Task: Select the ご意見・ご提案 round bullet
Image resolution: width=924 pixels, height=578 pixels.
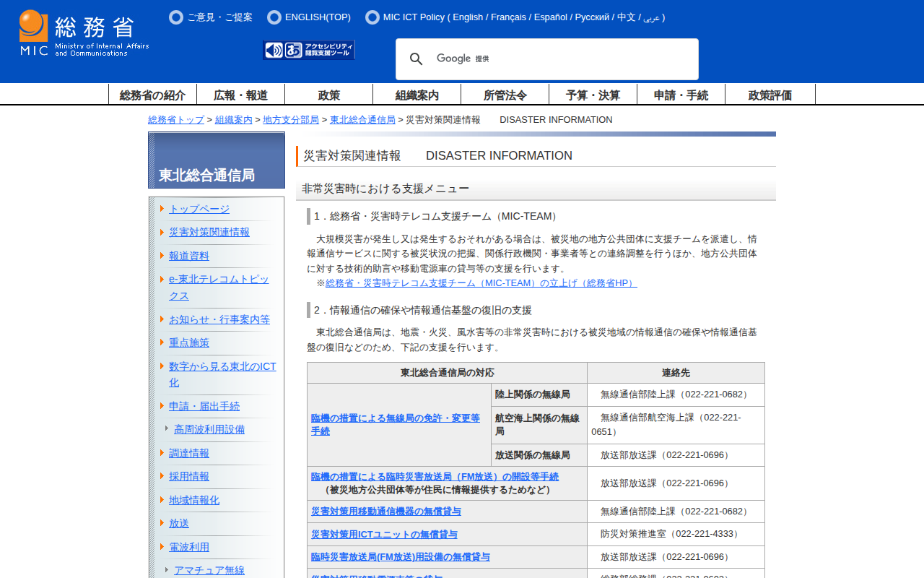Action: point(176,17)
